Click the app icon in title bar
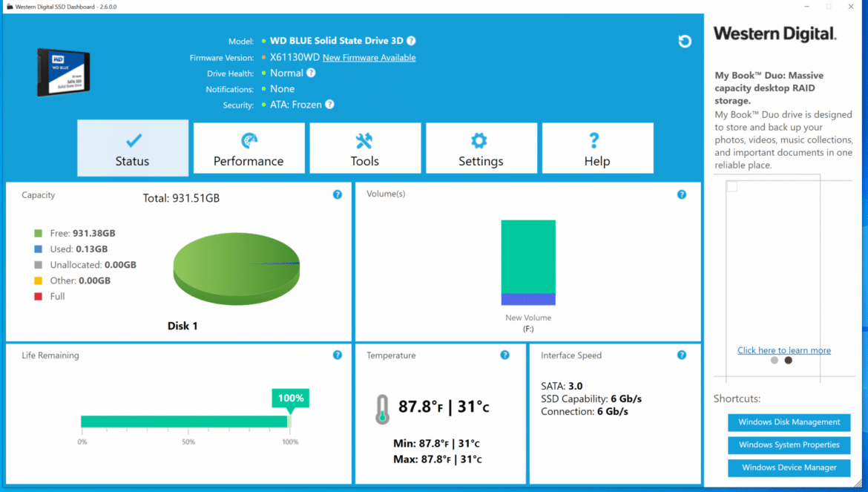Viewport: 868px width, 492px height. (10, 7)
